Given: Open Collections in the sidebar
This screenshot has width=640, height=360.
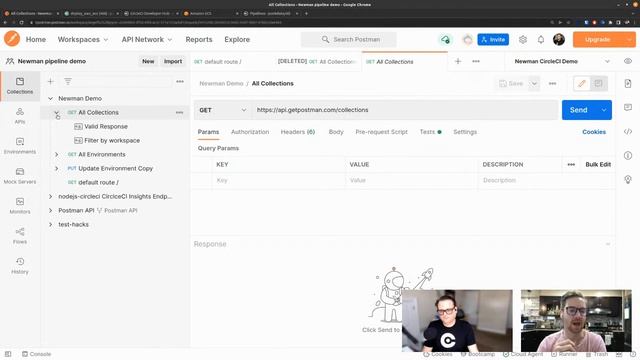Looking at the screenshot, I should pos(20,86).
